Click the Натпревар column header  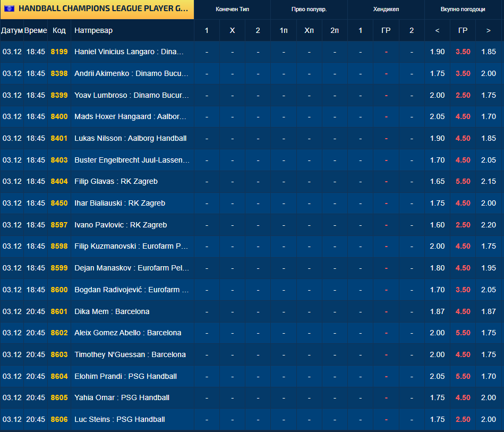click(x=93, y=30)
